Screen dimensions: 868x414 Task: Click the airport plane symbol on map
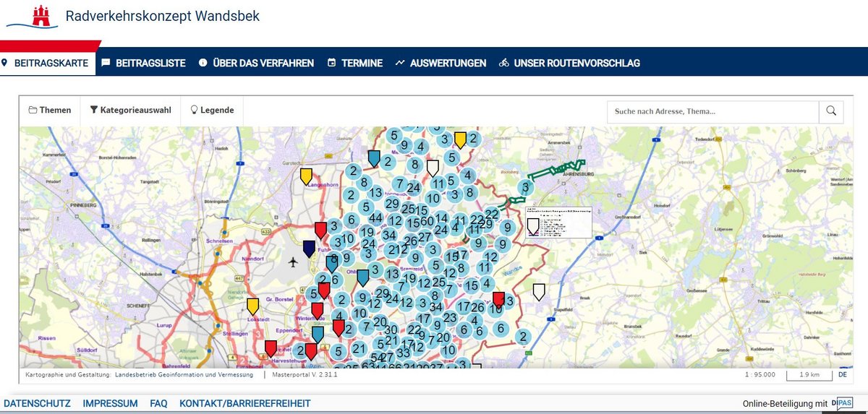[x=292, y=261]
